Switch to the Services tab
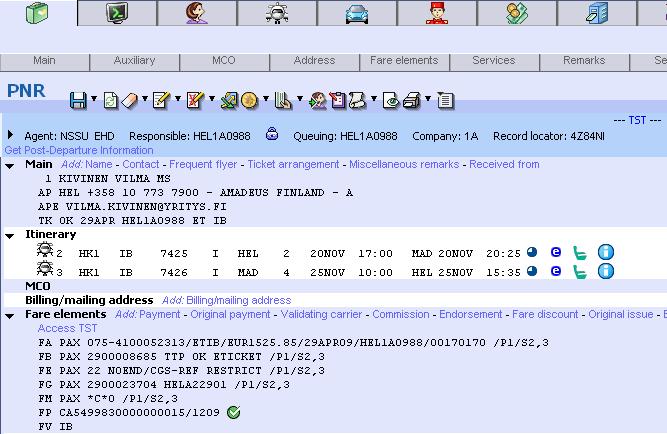The image size is (667, 434). click(494, 61)
